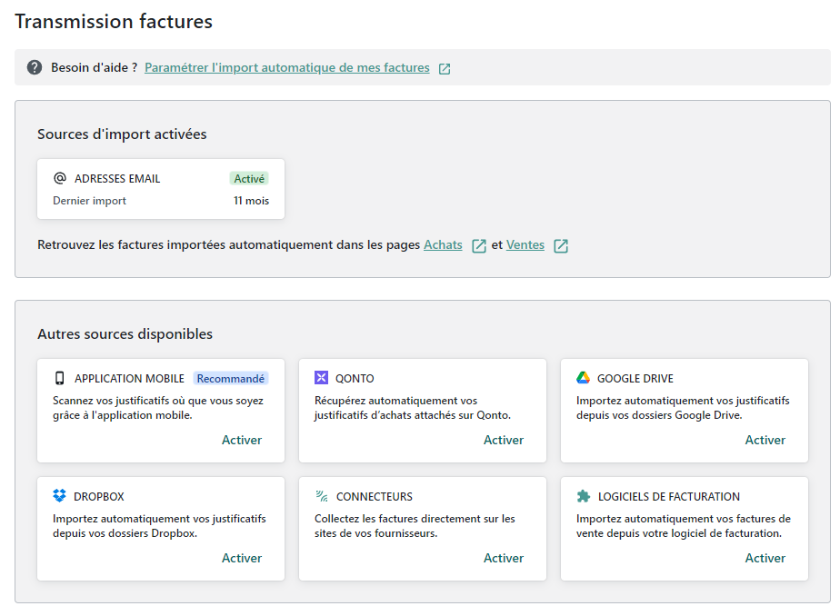Open the Paramétrer l'import automatique help link
The height and width of the screenshot is (616, 840).
pyautogui.click(x=286, y=67)
